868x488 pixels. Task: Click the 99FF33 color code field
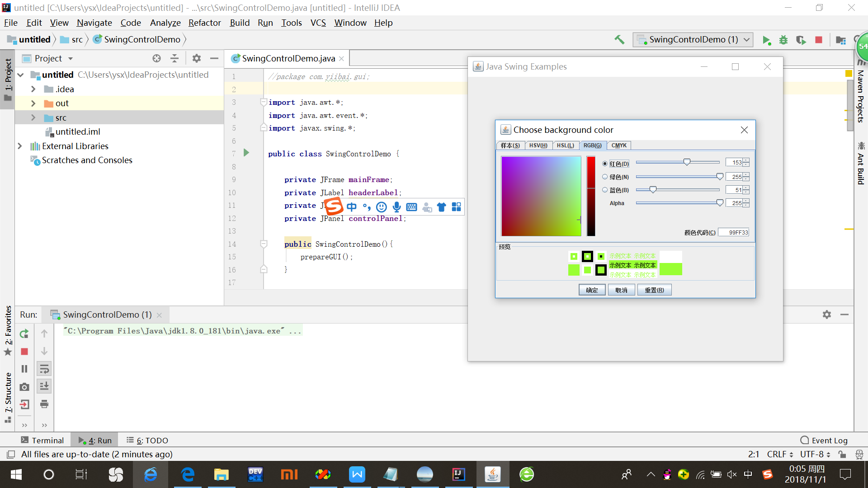[734, 232]
